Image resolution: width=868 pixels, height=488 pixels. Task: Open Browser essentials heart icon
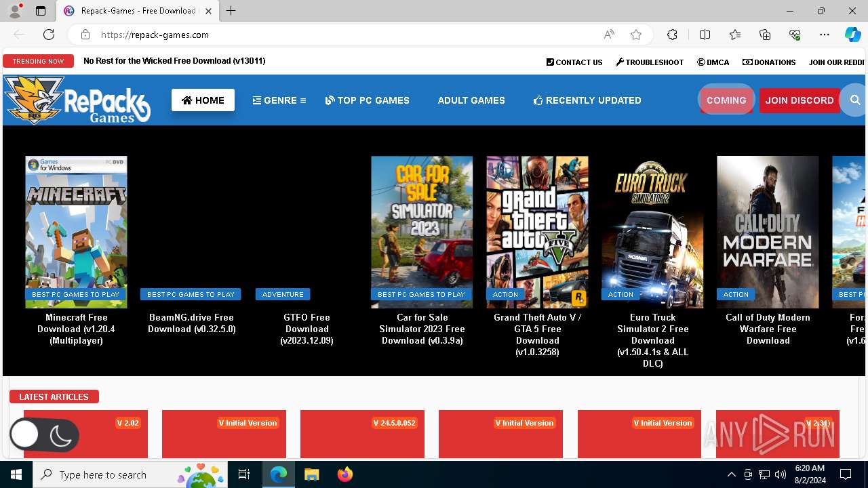795,35
